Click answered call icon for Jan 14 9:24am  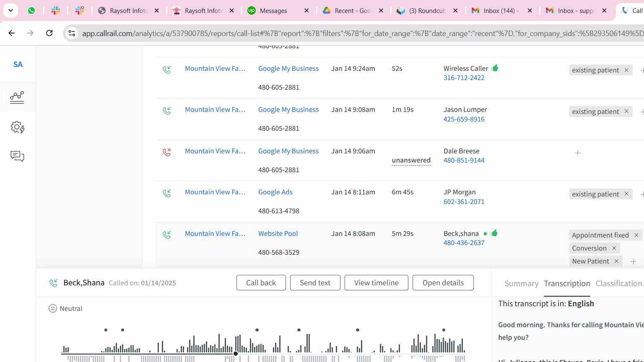tap(167, 69)
